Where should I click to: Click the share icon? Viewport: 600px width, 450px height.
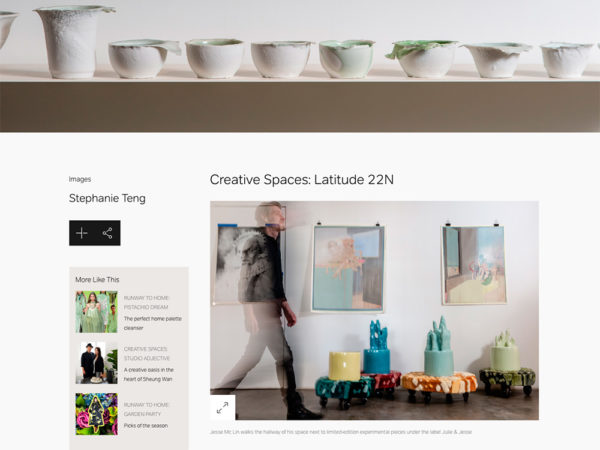pos(108,233)
